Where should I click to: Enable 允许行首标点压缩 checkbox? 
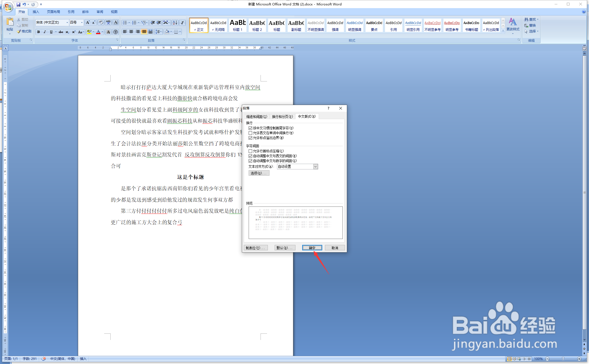(x=250, y=151)
